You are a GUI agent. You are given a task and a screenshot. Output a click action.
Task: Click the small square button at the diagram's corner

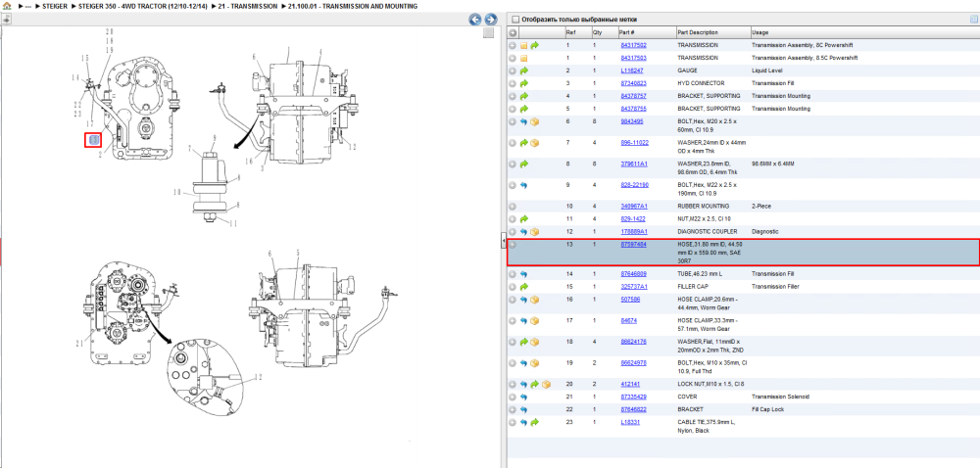pos(488,33)
